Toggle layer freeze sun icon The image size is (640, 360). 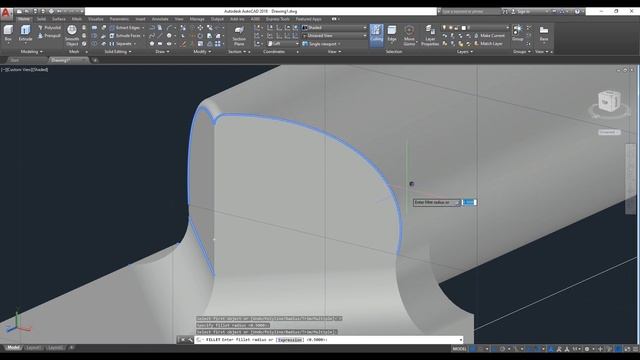(x=451, y=28)
